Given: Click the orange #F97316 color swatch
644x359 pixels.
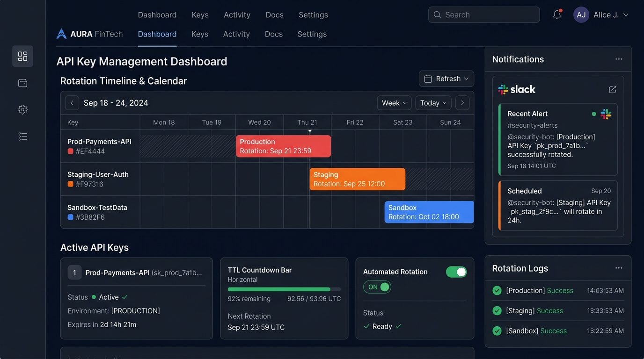Looking at the screenshot, I should (71, 184).
